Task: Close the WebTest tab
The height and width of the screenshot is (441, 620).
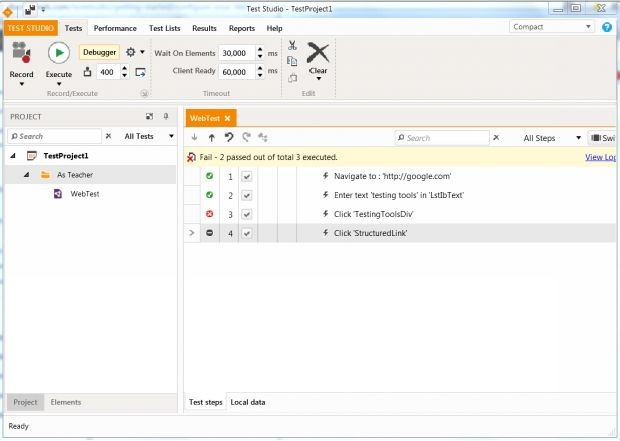Action: click(227, 118)
